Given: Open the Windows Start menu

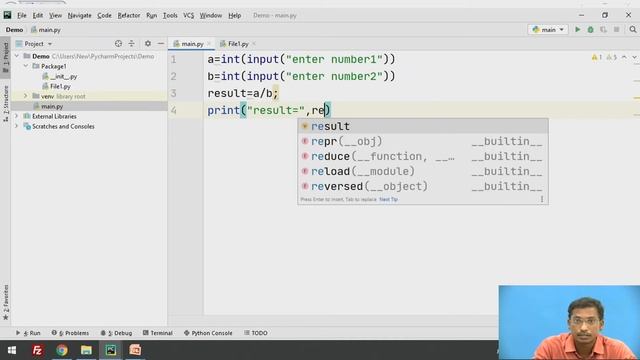Looking at the screenshot, I should [x=12, y=350].
